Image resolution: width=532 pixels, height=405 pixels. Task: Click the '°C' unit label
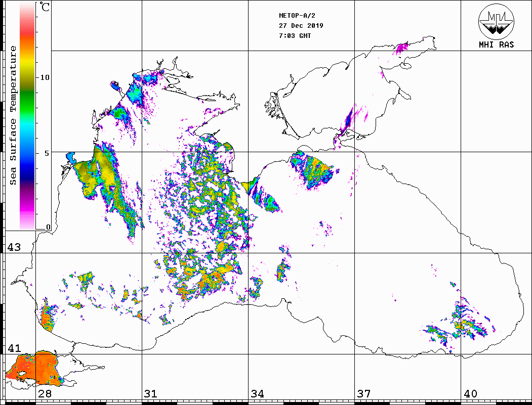(x=45, y=7)
